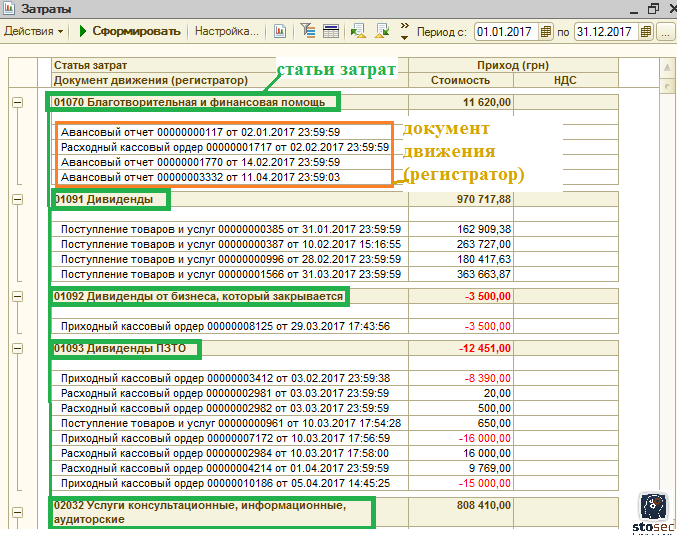Click the -16 000,00 value cell
Viewport: 677px width, 540px height.
pos(461,439)
